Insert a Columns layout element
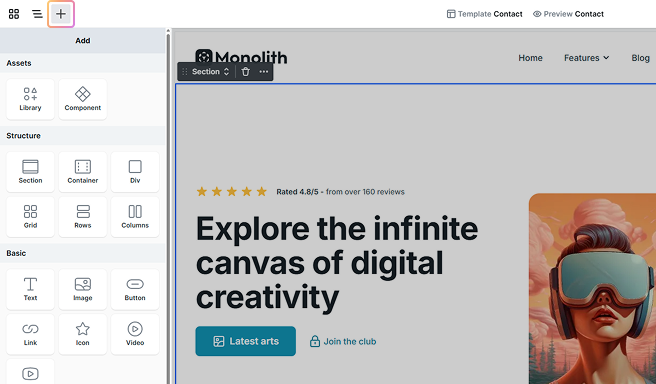The height and width of the screenshot is (384, 656). [x=135, y=217]
